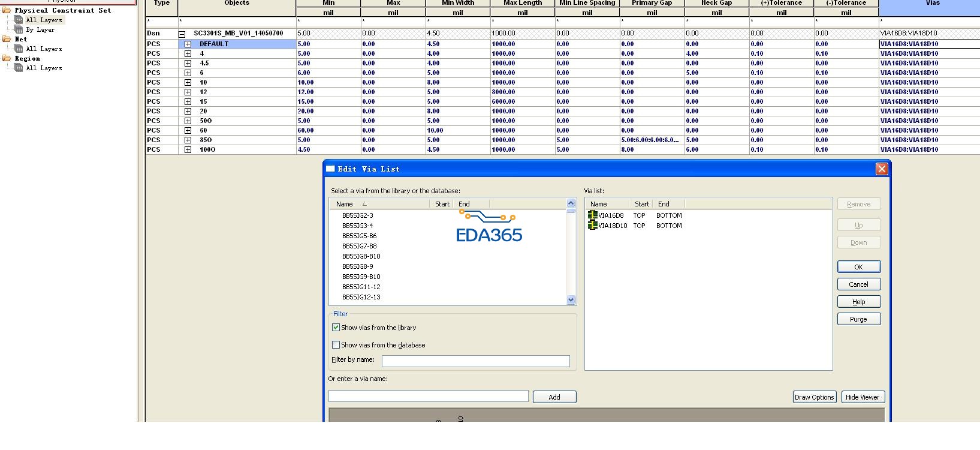Screen dimensions: 980x450
Task: Click All Layers icon under Region
Action: (x=19, y=68)
